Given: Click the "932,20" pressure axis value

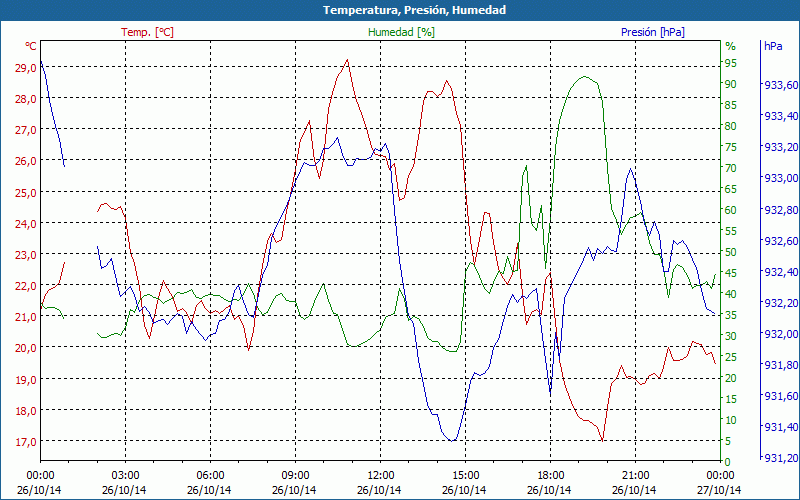Looking at the screenshot, I should coord(781,303).
